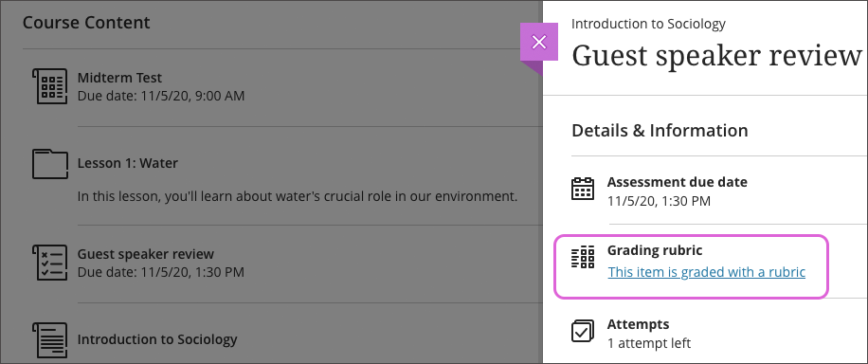Open Guest speaker review in the course list
Screen dimensions: 868x364
(146, 254)
